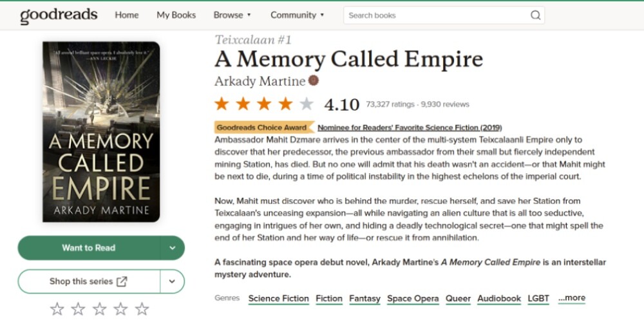Click the Shop this series button
Screen dimensions: 644x322
point(89,281)
